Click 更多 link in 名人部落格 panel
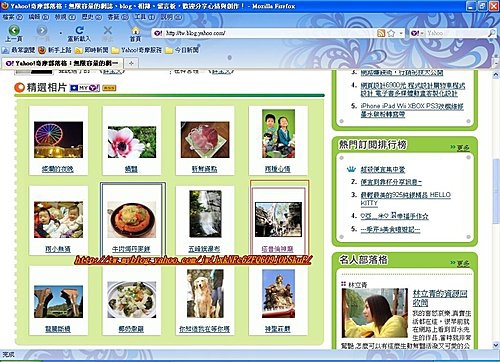 [463, 264]
